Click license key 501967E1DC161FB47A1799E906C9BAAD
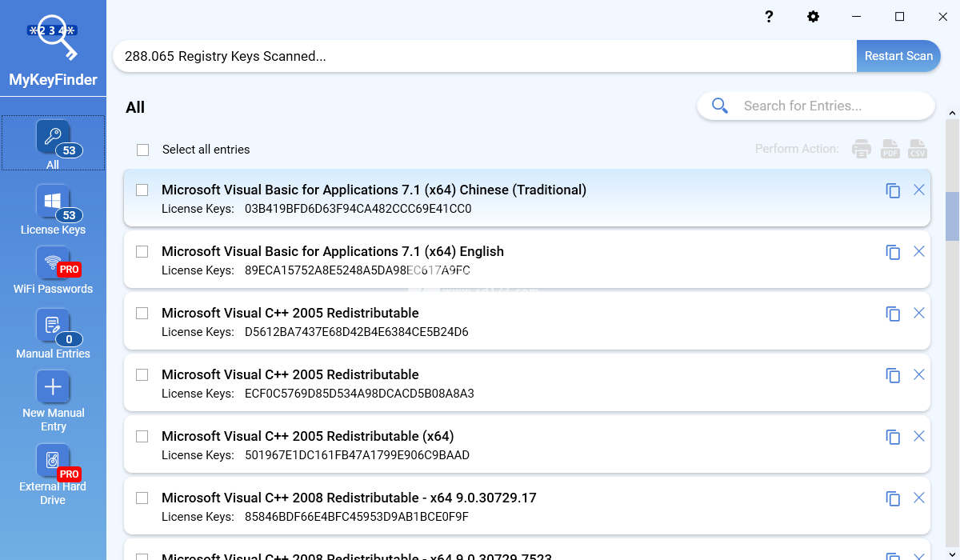 [x=357, y=455]
